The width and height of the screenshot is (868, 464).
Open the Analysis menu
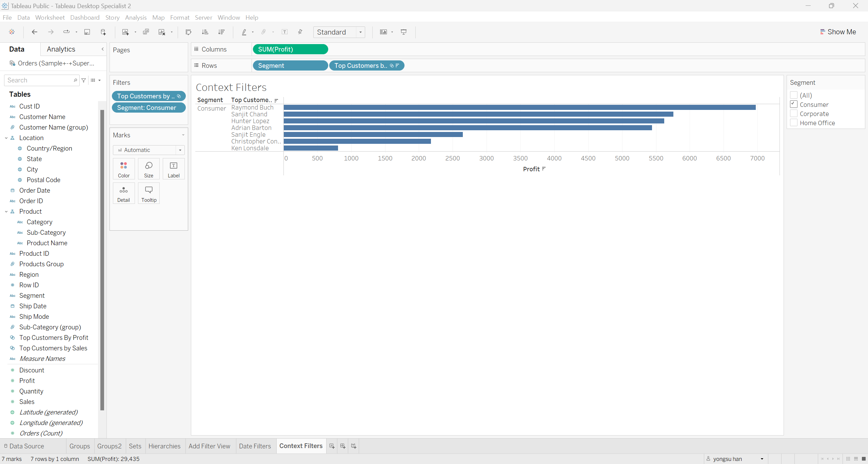click(136, 17)
